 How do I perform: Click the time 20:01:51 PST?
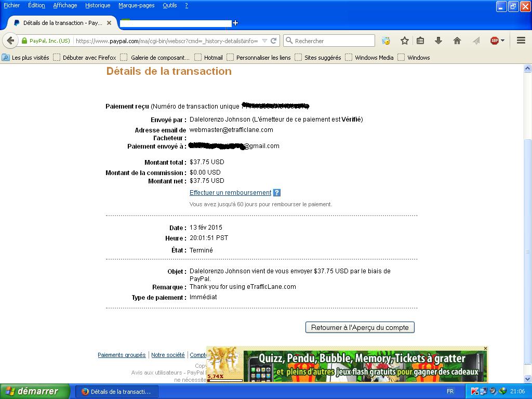[x=209, y=238]
